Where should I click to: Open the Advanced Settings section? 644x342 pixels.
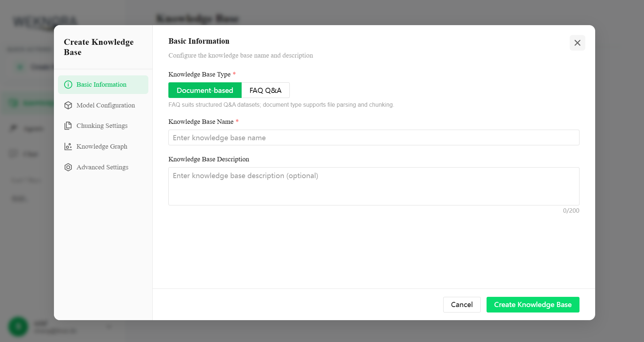tap(102, 167)
